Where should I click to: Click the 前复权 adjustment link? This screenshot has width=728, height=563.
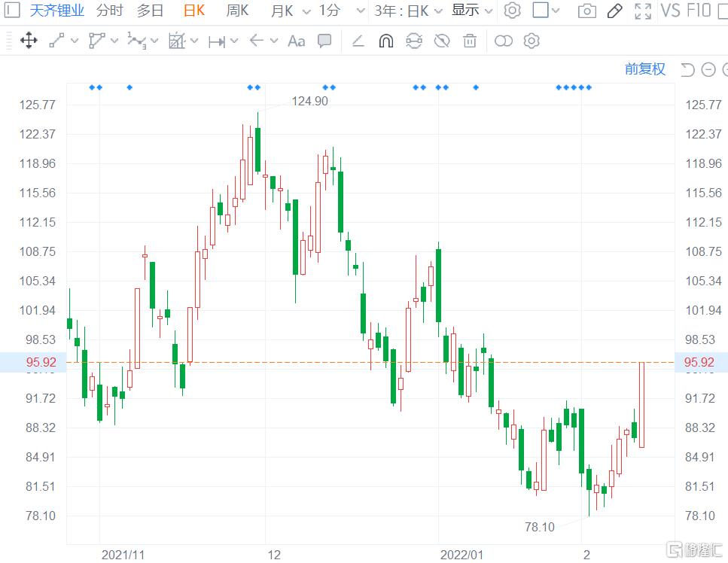[x=645, y=69]
